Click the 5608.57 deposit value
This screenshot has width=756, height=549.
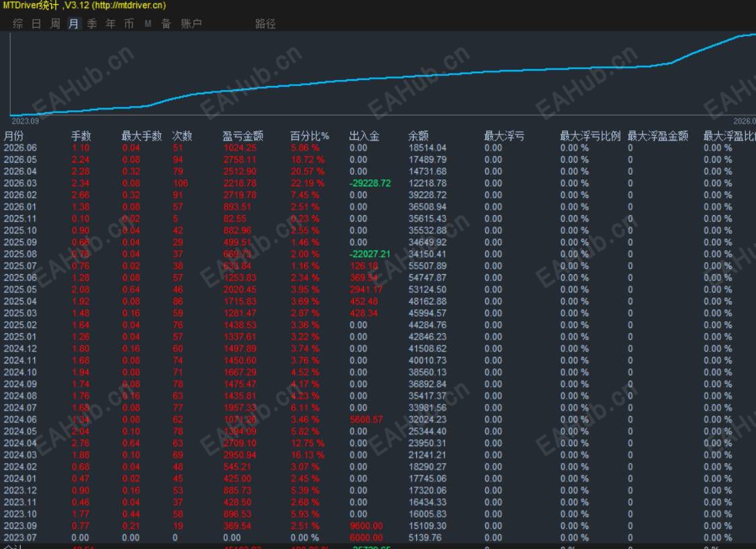[367, 420]
